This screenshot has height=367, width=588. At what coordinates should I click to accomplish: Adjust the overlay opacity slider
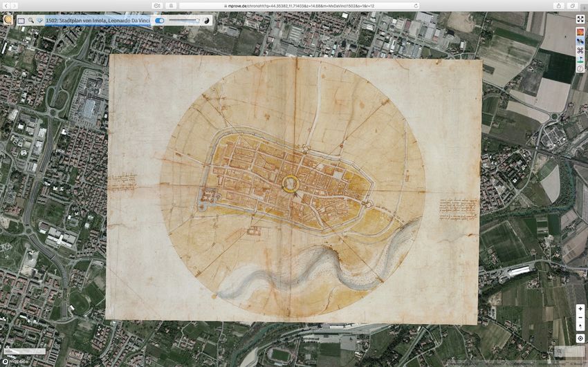click(x=184, y=21)
